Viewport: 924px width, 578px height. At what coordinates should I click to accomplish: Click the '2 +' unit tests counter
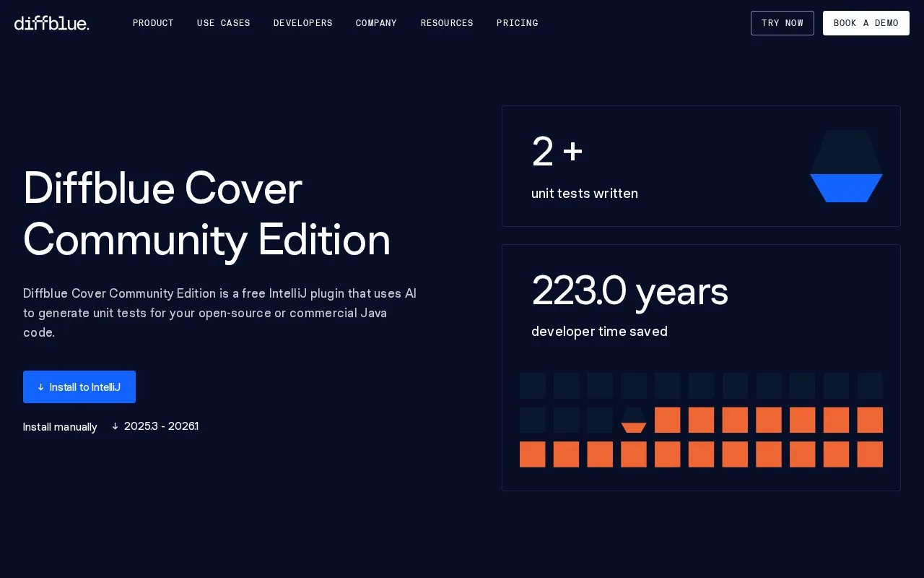pos(557,152)
